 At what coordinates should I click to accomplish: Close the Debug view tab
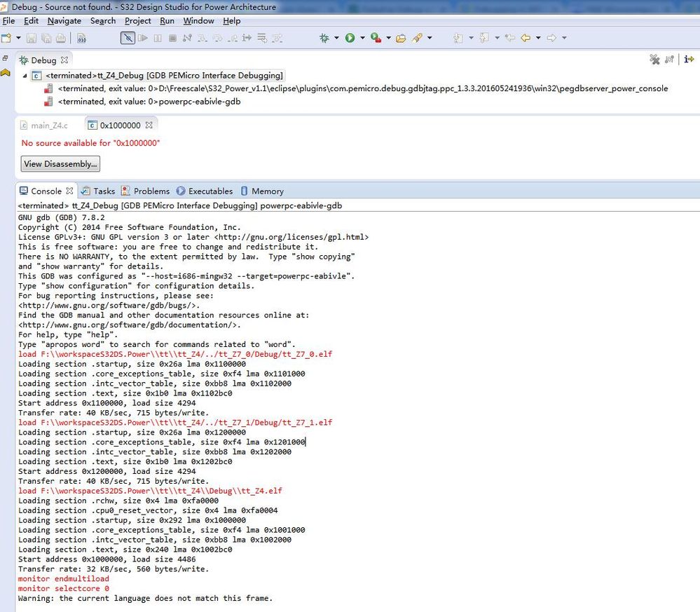coord(64,60)
